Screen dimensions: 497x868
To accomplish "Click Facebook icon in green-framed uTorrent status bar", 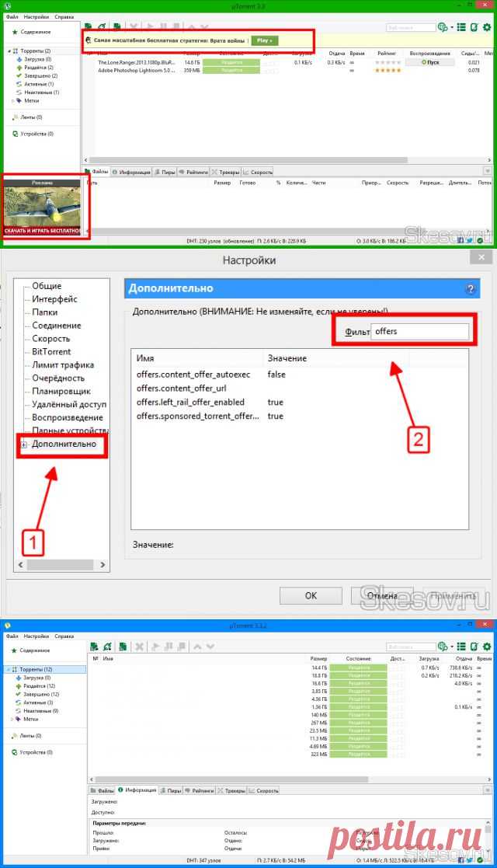I will tap(461, 241).
